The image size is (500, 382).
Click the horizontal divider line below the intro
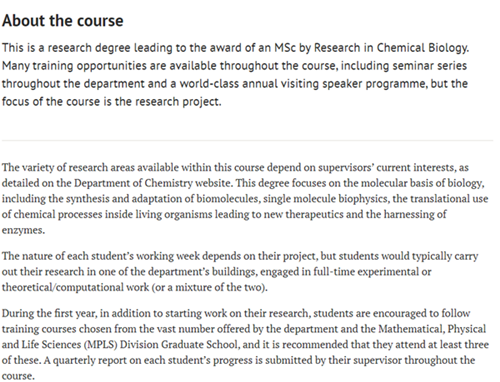click(247, 141)
